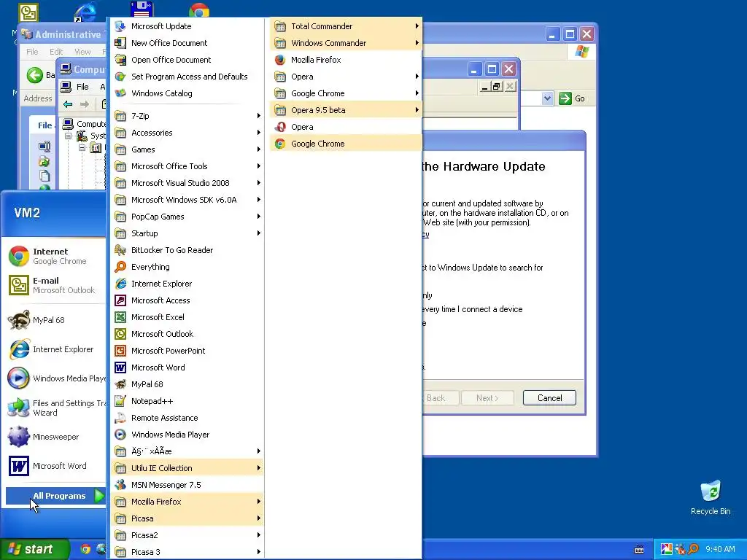Expand the Picasa2 folder
Screen dimensions: 747x560
point(187,535)
